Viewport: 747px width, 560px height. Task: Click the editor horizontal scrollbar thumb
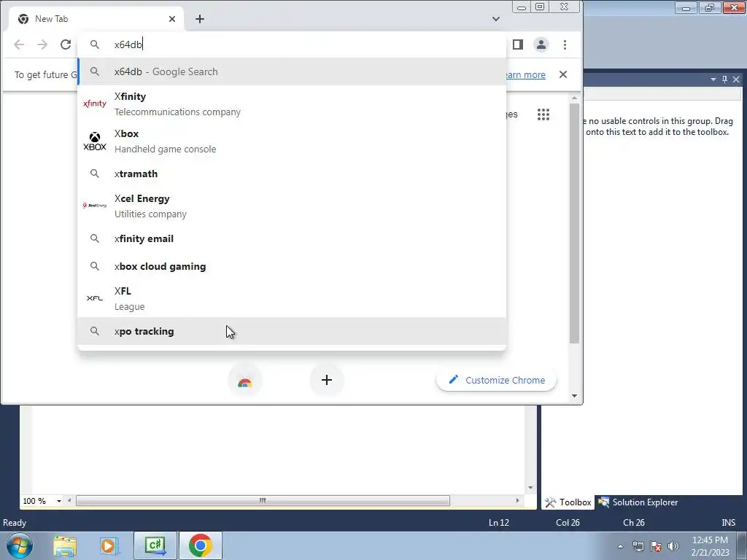click(x=263, y=500)
